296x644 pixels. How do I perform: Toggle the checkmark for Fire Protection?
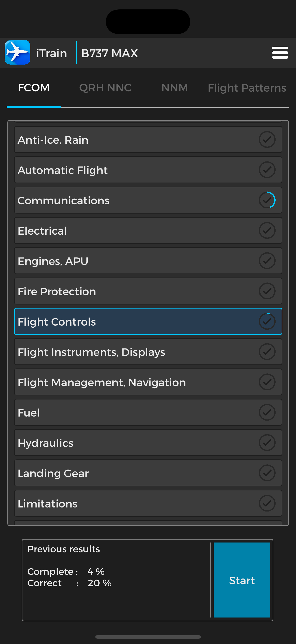click(267, 291)
